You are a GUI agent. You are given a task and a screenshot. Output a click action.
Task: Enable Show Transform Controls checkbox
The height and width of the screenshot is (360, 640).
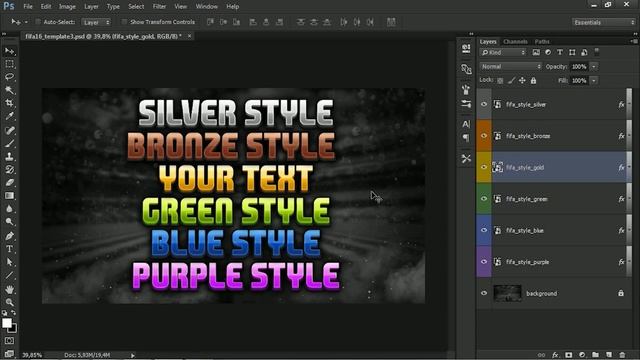click(x=124, y=22)
